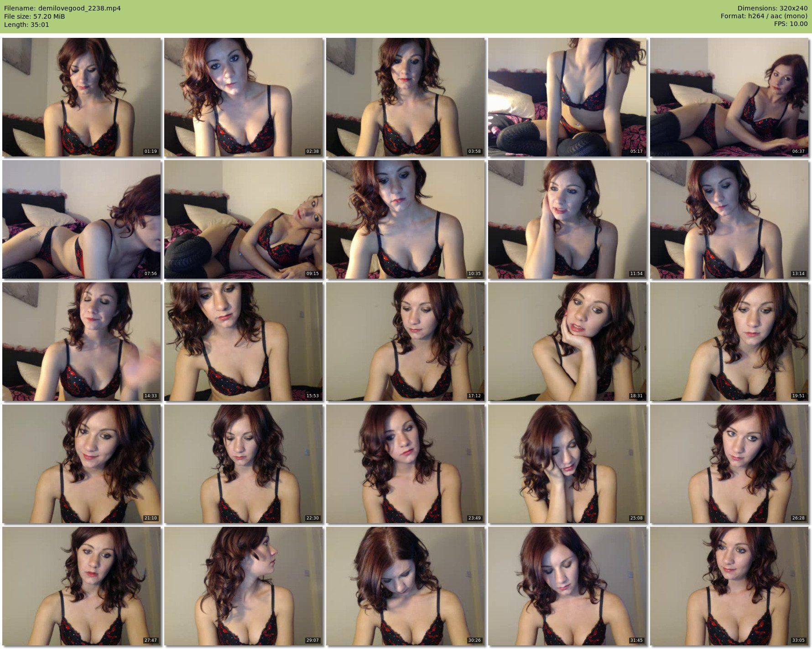Open the thumbnail stamped 29:07
812x649 pixels.
244,586
